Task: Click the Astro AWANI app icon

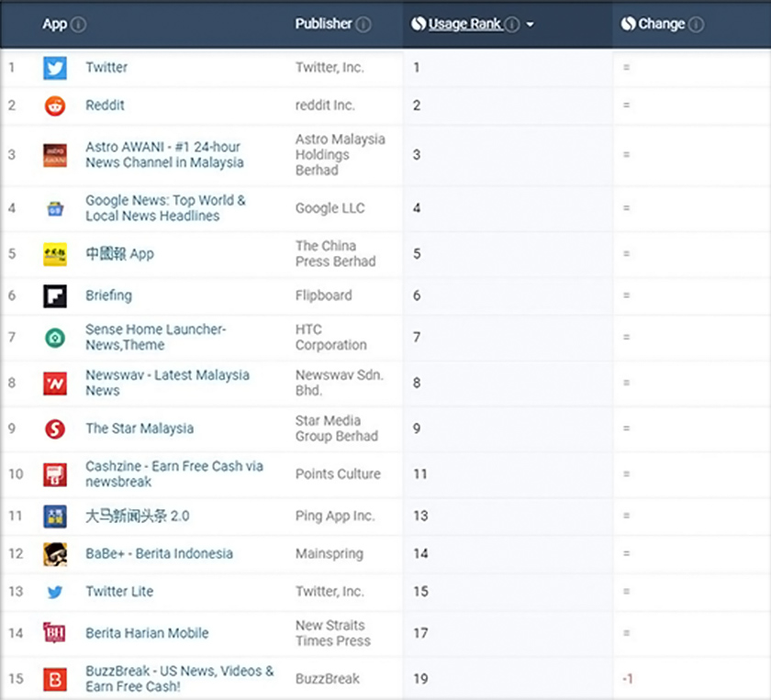Action: [x=55, y=155]
